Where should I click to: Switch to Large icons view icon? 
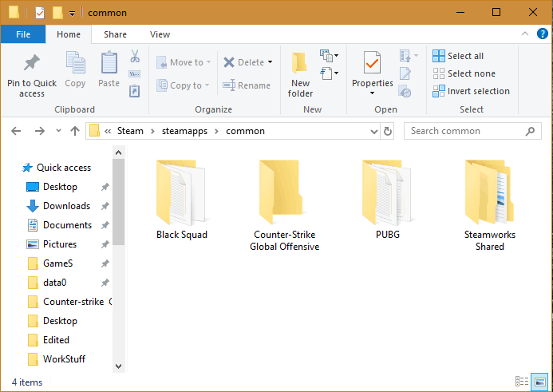[540, 382]
